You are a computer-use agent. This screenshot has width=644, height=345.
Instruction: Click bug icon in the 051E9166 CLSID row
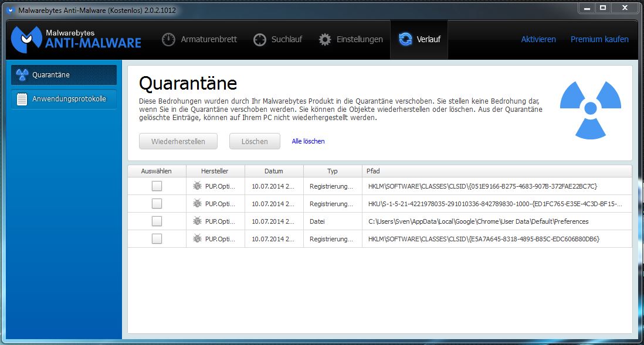(197, 186)
